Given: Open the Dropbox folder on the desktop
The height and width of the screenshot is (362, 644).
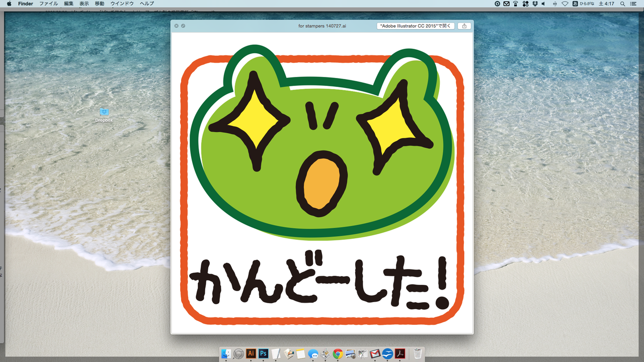Looking at the screenshot, I should point(104,115).
